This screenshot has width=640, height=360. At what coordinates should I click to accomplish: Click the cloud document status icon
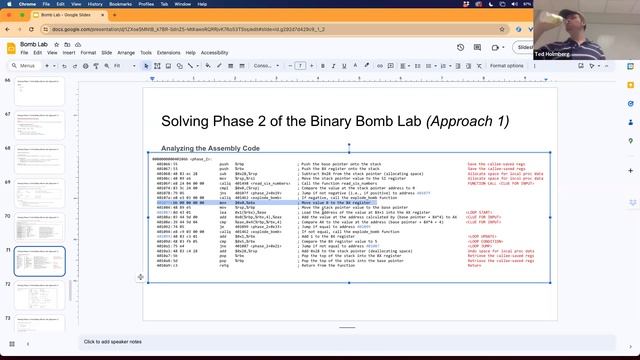[78, 44]
